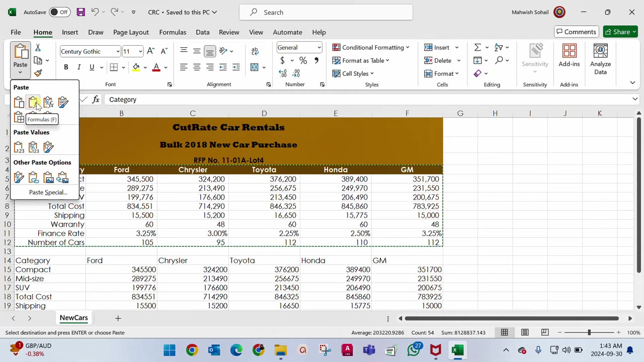Collapse the ribbon with the chevron
The image size is (644, 362).
[632, 83]
